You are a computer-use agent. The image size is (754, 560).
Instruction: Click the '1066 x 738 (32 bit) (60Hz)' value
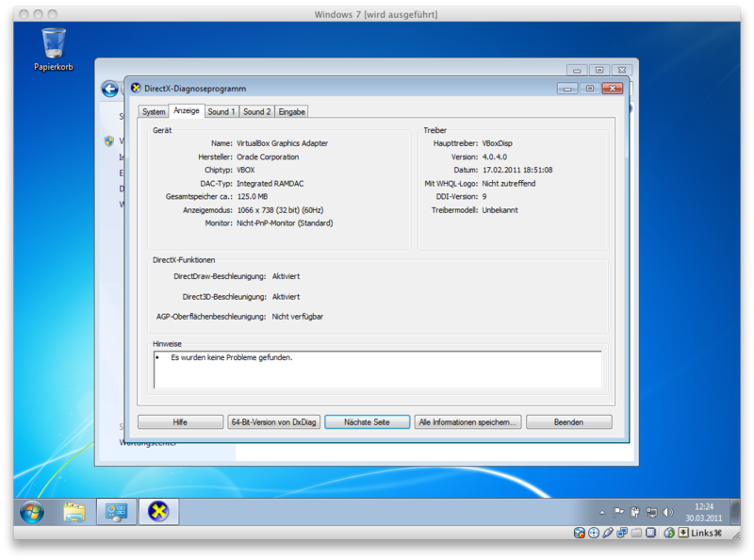click(280, 210)
